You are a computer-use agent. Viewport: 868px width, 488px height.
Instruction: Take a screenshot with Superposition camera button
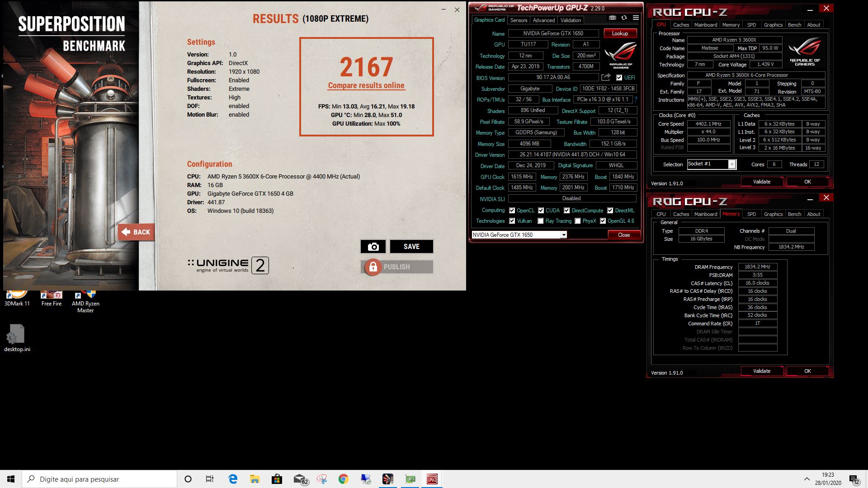click(373, 246)
